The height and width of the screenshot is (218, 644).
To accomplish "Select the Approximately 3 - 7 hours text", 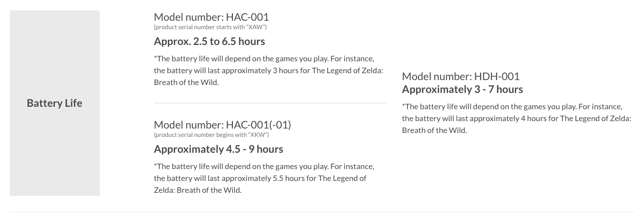I will pyautogui.click(x=462, y=89).
